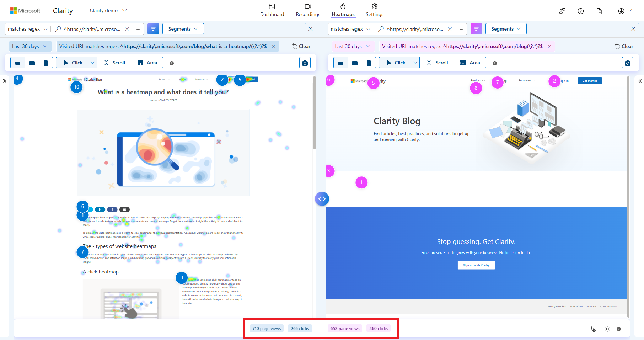This screenshot has width=644, height=340.
Task: Open the Recordings tab
Action: coord(308,10)
